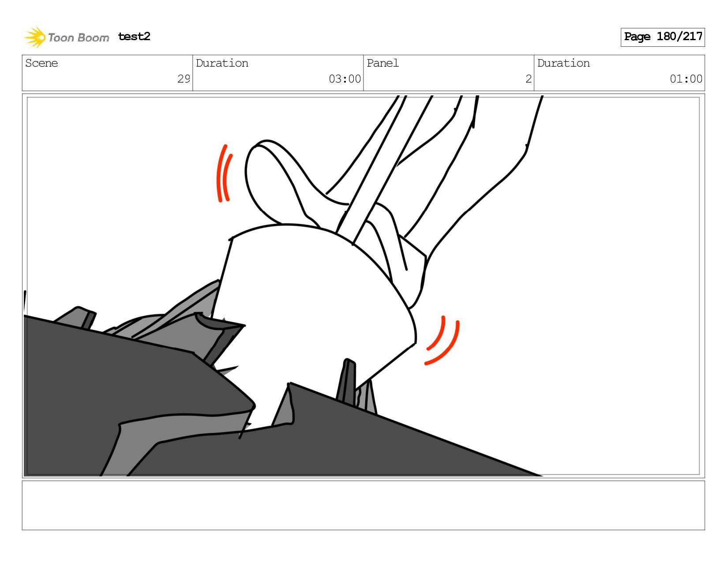Click the Toon Boom logo

tap(66, 37)
